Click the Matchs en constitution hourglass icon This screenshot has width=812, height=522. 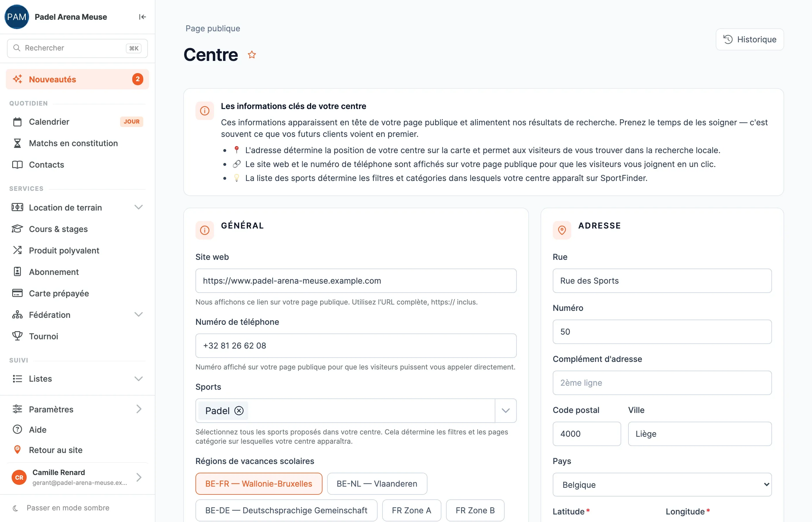(x=17, y=143)
